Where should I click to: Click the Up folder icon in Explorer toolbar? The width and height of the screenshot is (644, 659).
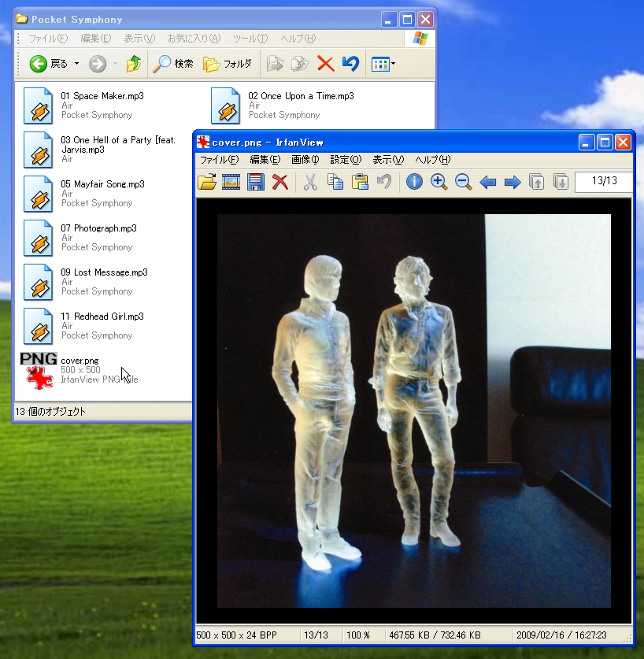(134, 64)
